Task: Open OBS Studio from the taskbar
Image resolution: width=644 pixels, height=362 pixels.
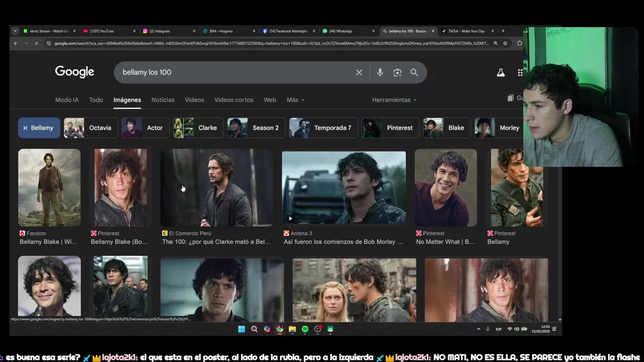Action: click(x=317, y=329)
